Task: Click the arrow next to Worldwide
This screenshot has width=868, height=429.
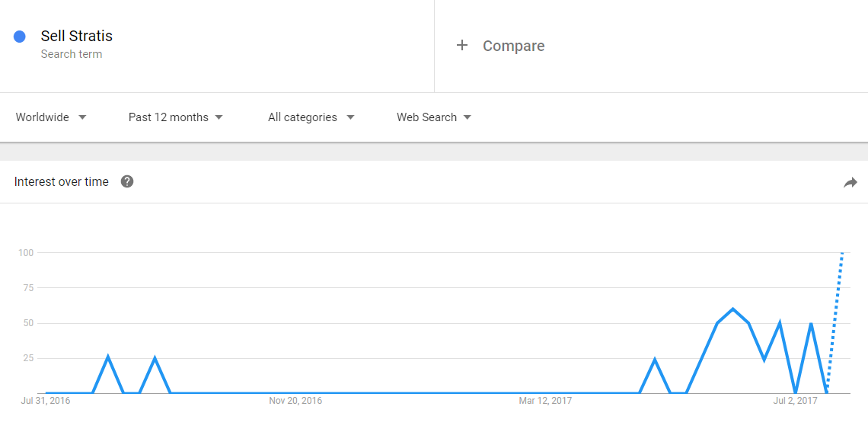Action: pos(82,117)
